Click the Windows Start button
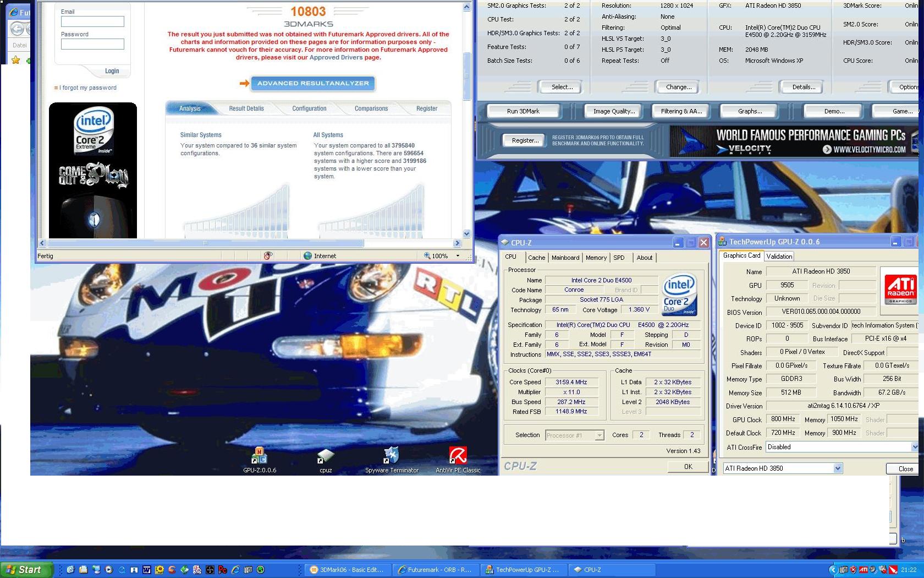Image resolution: width=924 pixels, height=578 pixels. click(26, 570)
